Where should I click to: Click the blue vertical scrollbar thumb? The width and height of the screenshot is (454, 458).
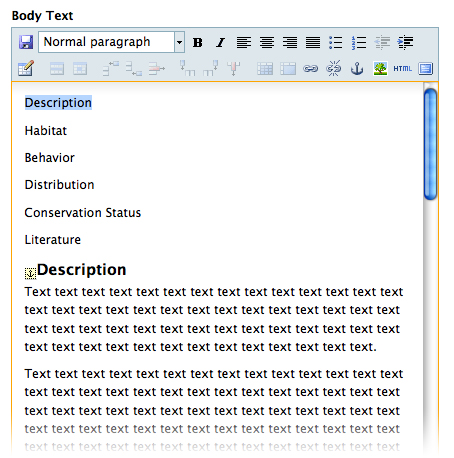click(430, 144)
